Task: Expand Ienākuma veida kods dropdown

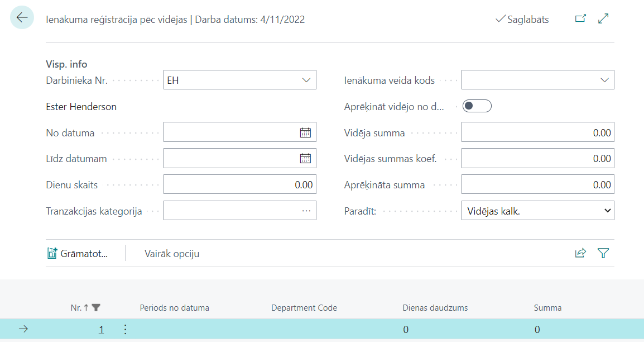Action: (604, 80)
